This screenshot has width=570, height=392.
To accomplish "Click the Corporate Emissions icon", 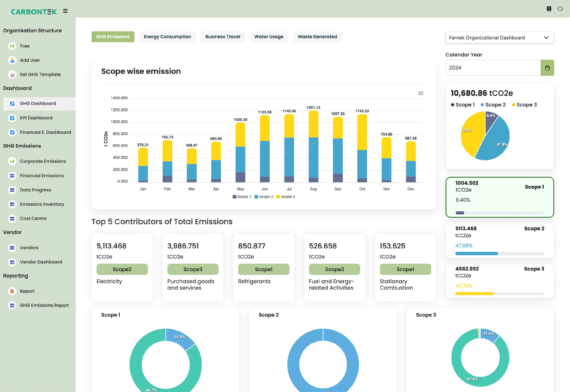I will (12, 161).
